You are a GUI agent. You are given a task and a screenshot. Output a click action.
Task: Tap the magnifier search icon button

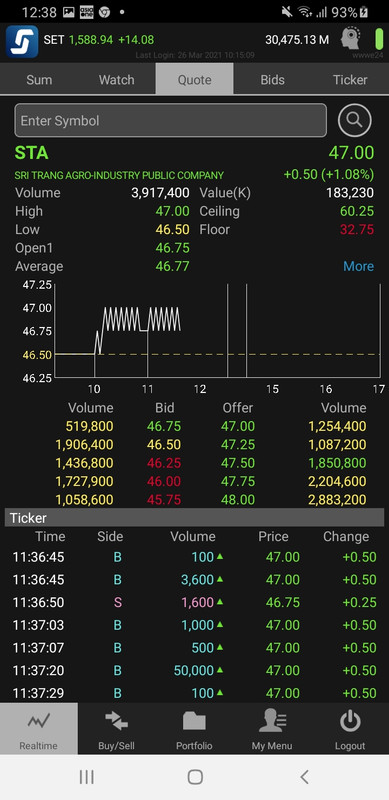[354, 120]
